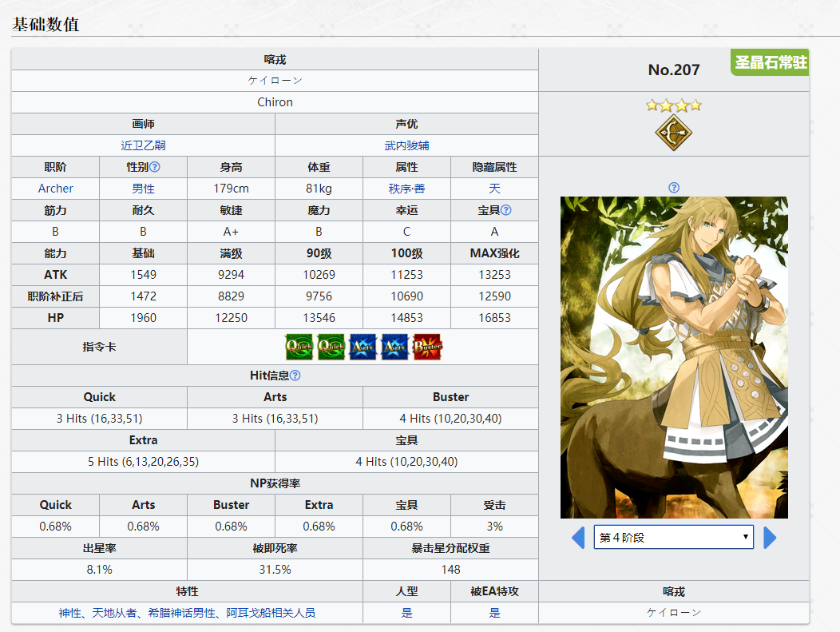Click the rightmost Arts command card

[x=395, y=347]
